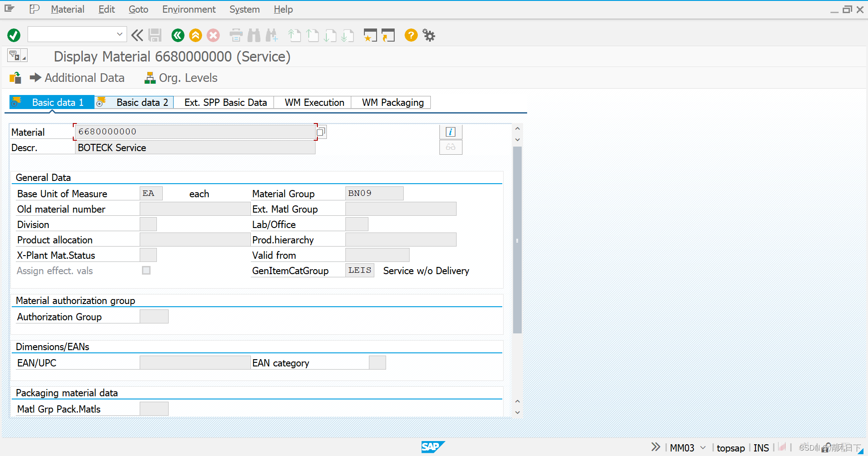Click the GenItemCatGroup field LEIS
This screenshot has height=456, width=868.
pyautogui.click(x=360, y=270)
